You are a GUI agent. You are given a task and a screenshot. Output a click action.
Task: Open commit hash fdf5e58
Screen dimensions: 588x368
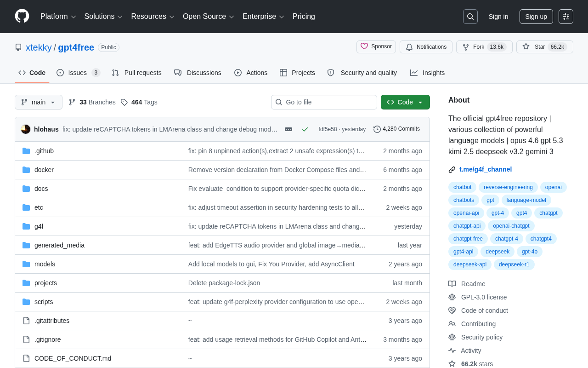point(328,129)
